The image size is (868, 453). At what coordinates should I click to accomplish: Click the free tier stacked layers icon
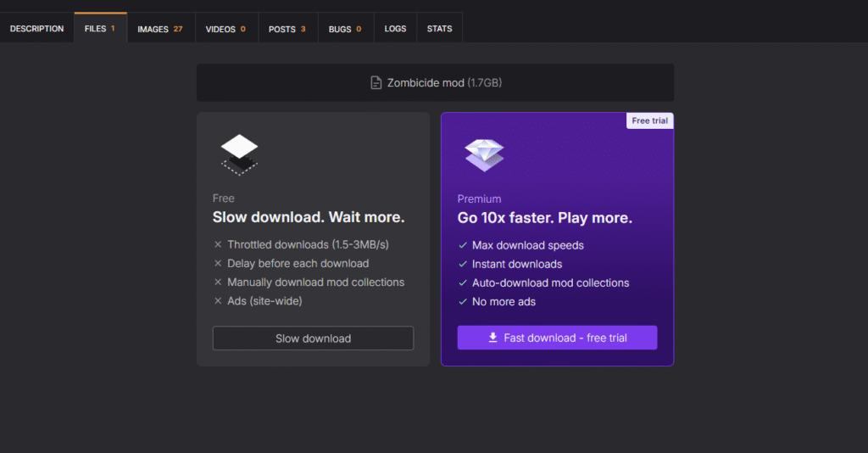(239, 154)
